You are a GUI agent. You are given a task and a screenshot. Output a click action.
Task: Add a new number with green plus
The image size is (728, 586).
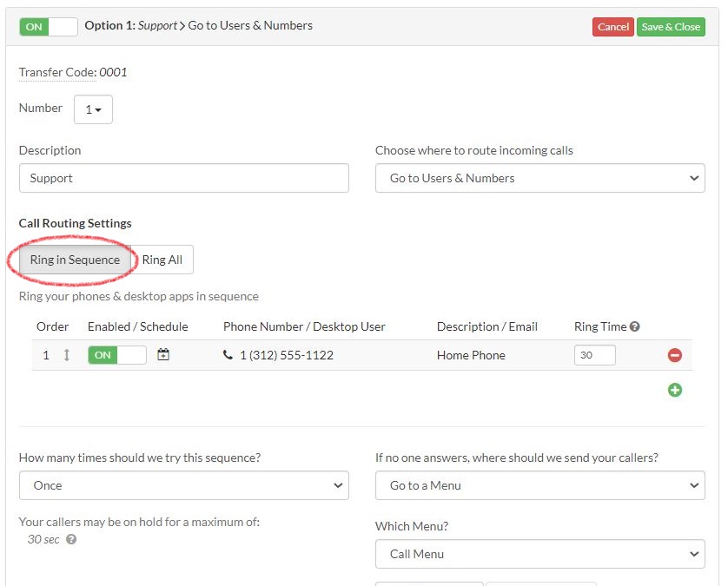[675, 390]
